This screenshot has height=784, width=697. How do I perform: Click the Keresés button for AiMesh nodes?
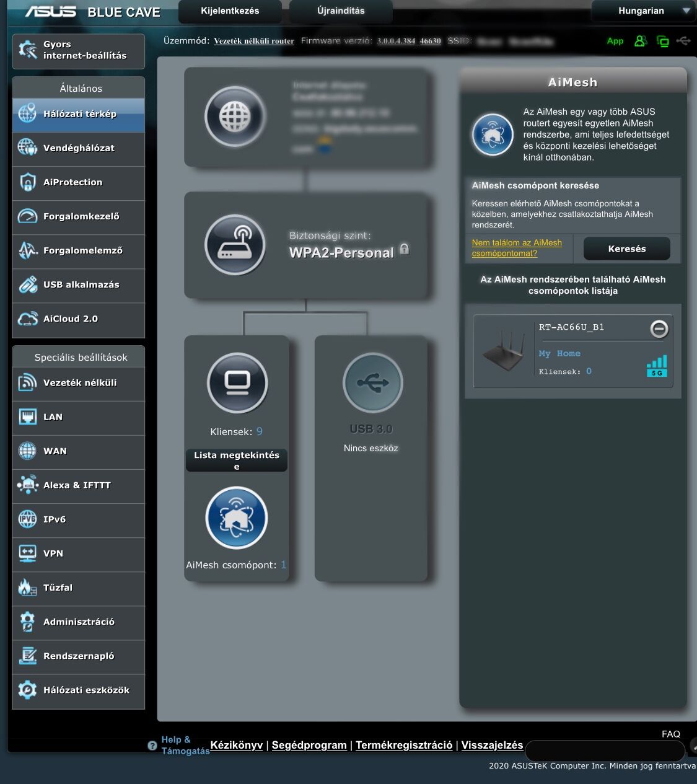tap(627, 249)
